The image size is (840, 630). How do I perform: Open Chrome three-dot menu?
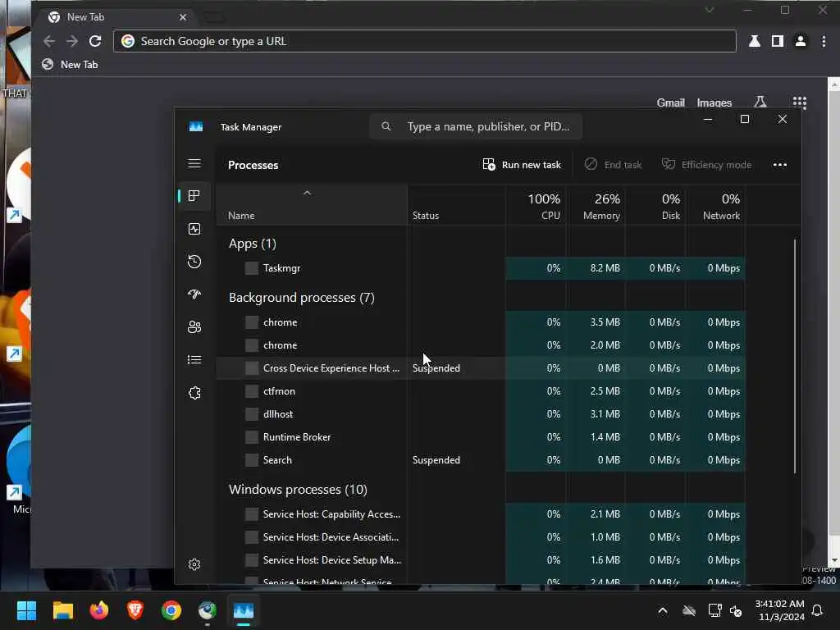[824, 41]
